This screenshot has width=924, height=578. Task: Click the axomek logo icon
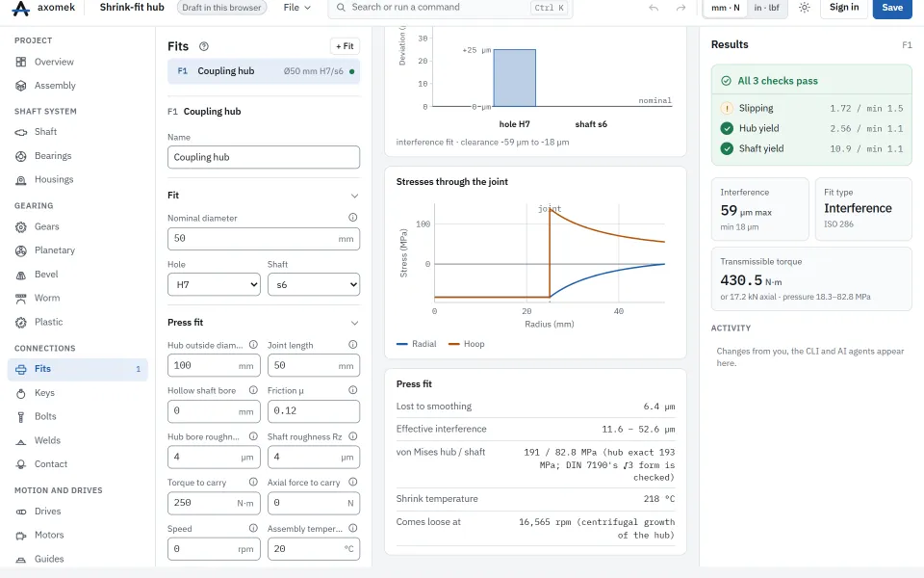point(20,9)
